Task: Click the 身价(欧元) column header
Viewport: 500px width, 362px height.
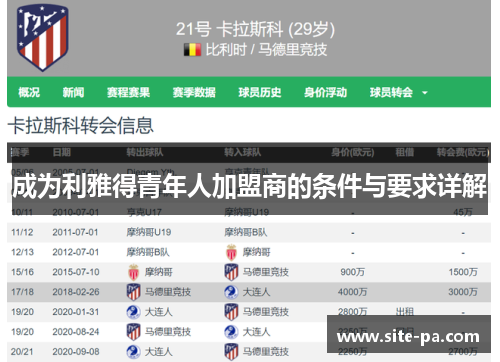Action: pyautogui.click(x=353, y=152)
